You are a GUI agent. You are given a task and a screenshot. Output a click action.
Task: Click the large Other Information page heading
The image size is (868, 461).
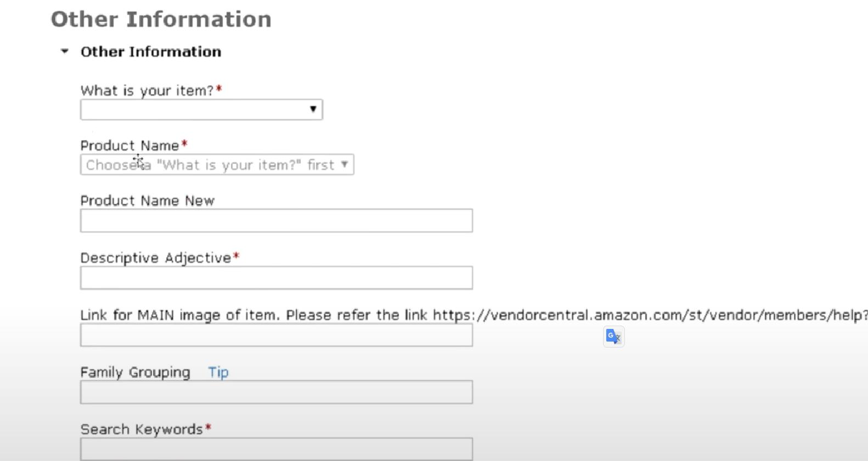[161, 20]
